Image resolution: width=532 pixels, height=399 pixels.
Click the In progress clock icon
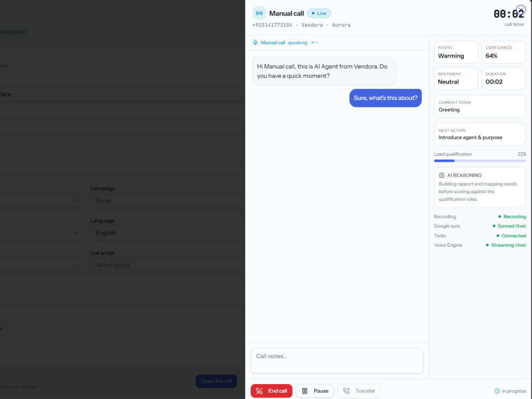click(497, 391)
